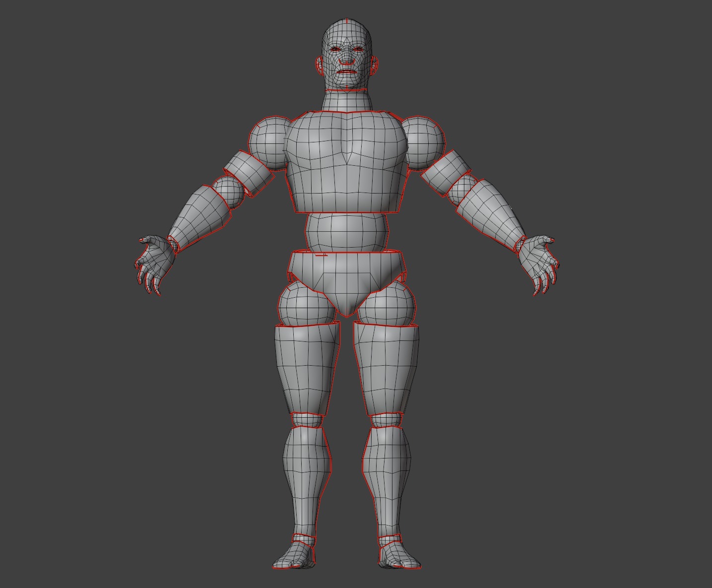
Task: Select the knee joint on image's right
Action: [386, 420]
